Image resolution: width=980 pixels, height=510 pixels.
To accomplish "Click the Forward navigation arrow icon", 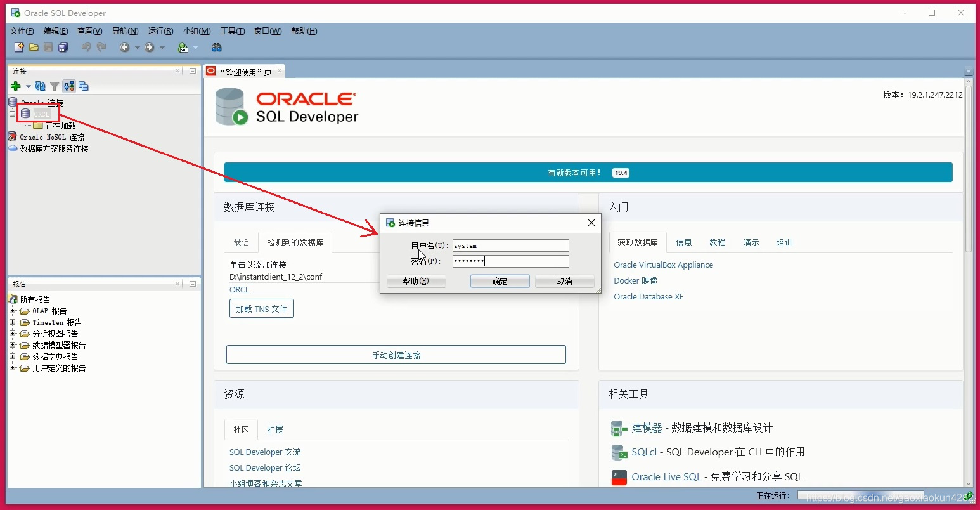I will (150, 48).
